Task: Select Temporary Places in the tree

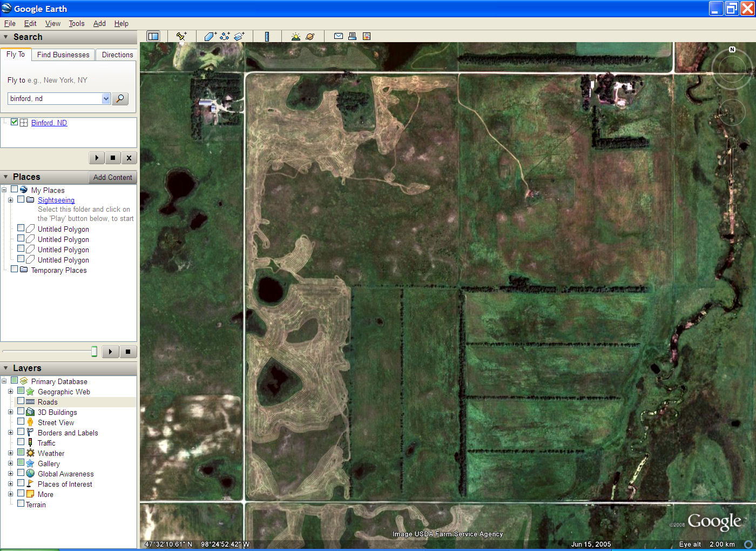Action: pyautogui.click(x=59, y=270)
